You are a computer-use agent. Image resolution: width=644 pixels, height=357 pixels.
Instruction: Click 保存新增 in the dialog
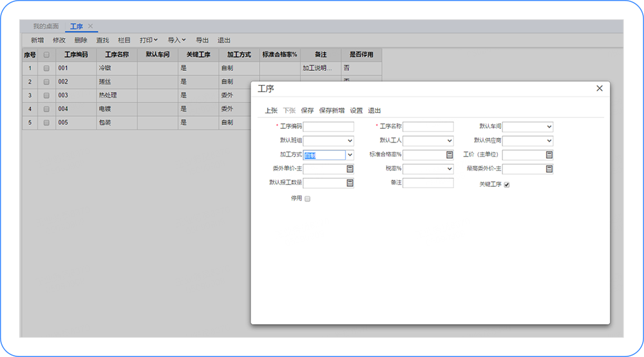click(x=332, y=110)
